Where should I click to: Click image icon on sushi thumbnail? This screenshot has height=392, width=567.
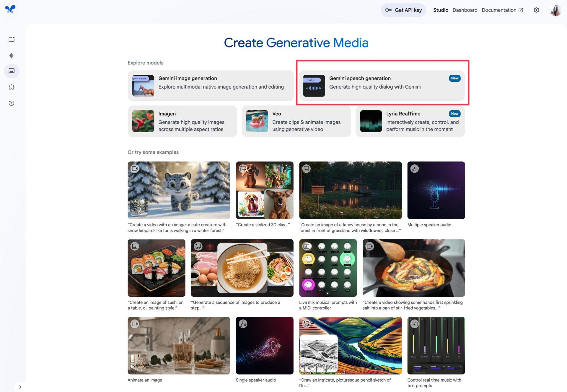[135, 246]
